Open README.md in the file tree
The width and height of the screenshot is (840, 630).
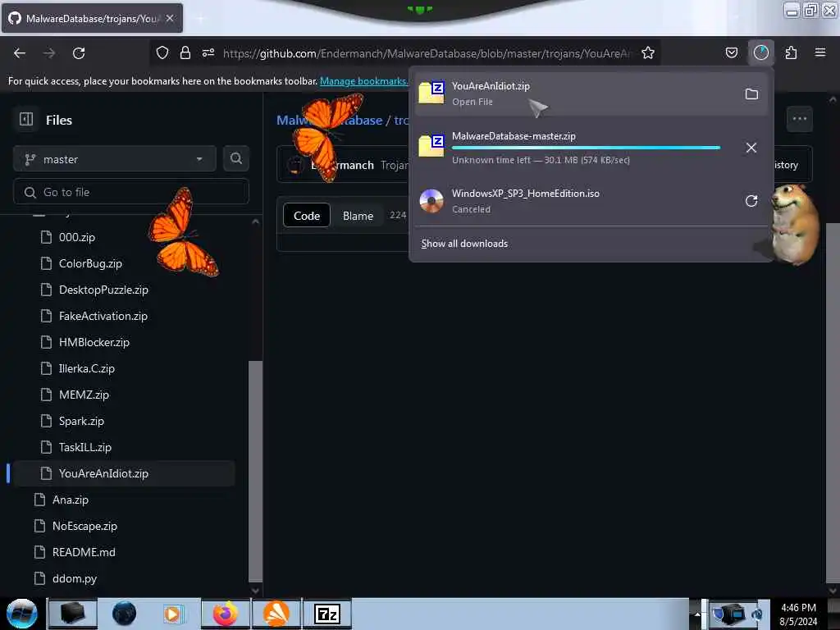click(84, 552)
